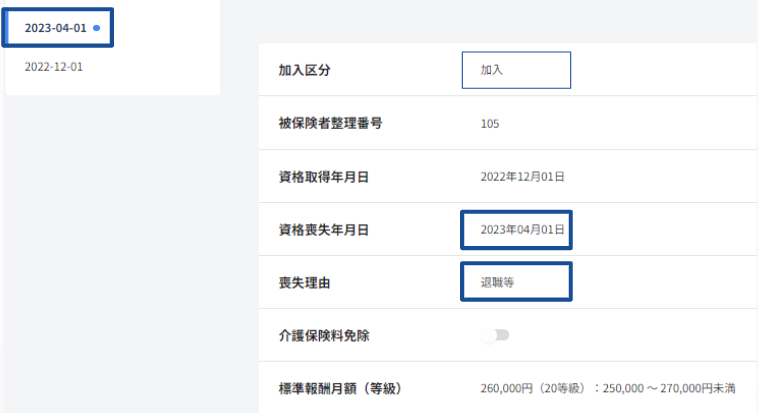Click the blue selection bar left of 2023-04-01

(8, 28)
